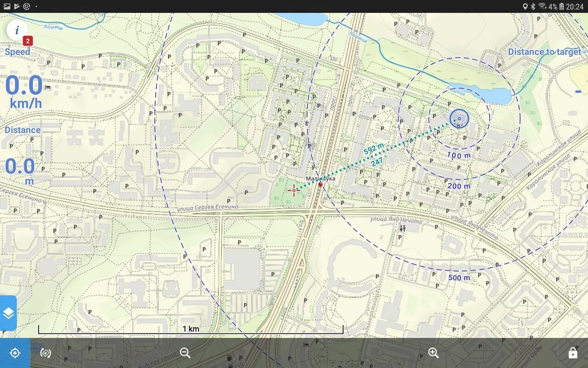Tap the улица Сергея Есенина street label
Image resolution: width=588 pixels, height=368 pixels.
click(208, 208)
